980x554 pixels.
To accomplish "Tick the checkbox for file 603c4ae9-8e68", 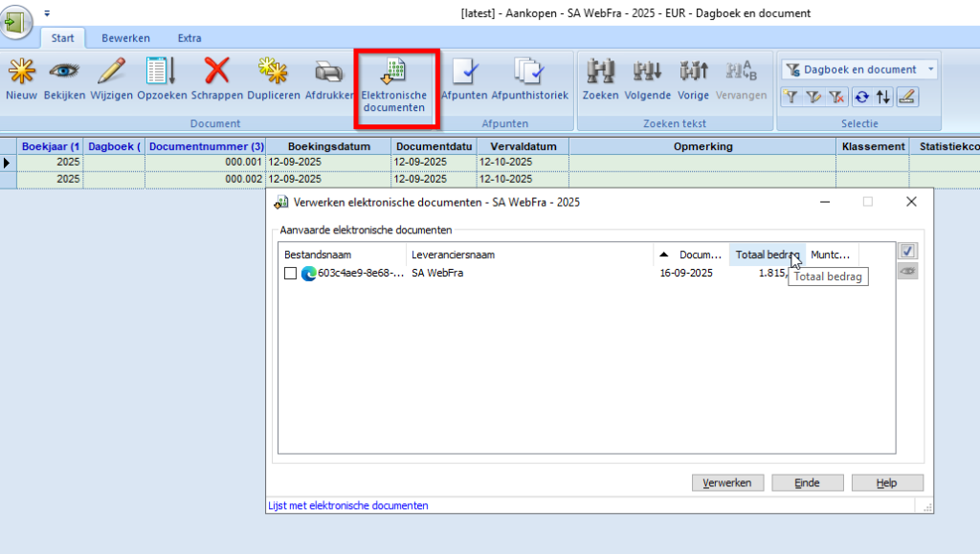I will point(290,274).
